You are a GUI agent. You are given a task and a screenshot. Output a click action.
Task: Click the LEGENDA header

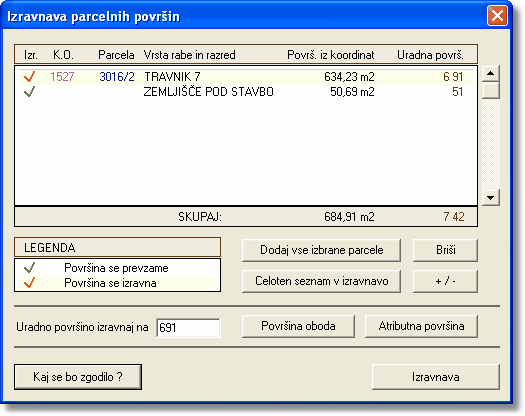[x=118, y=248]
